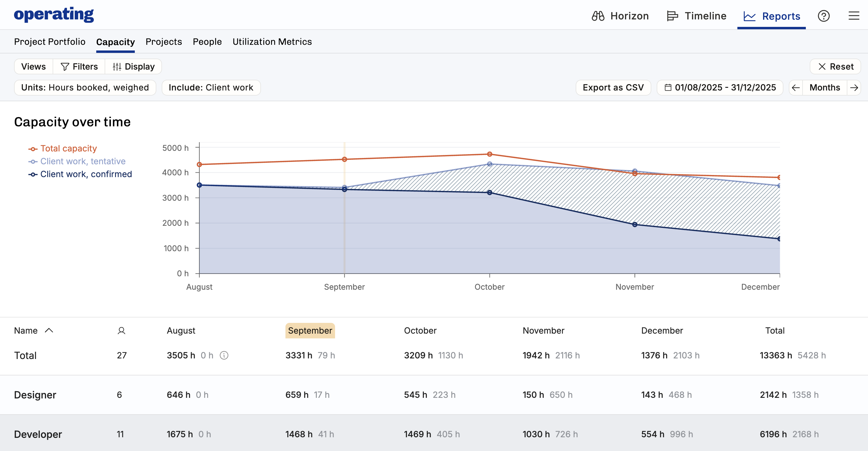Toggle Client work, tentative legend series
The height and width of the screenshot is (451, 868).
(77, 161)
